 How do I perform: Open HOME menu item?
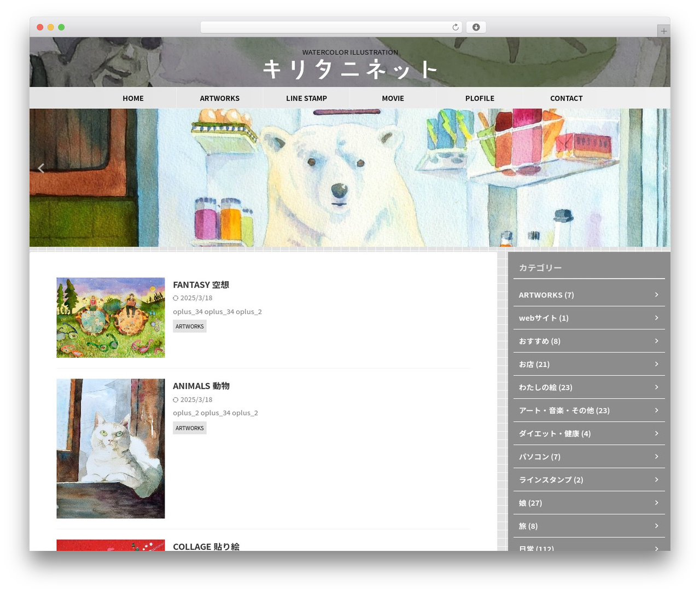tap(133, 98)
